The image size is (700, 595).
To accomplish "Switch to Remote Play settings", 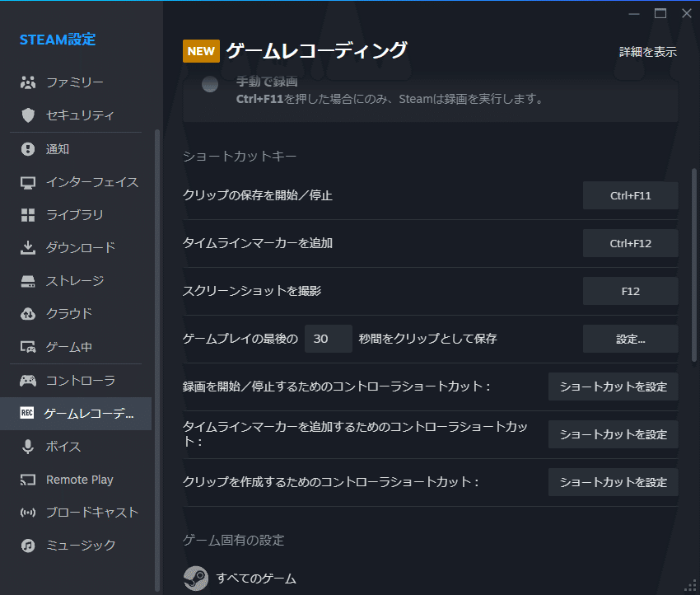I will tap(76, 480).
